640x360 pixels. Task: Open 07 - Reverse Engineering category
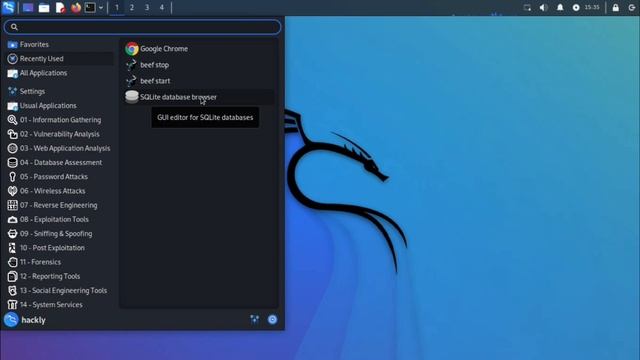60,205
